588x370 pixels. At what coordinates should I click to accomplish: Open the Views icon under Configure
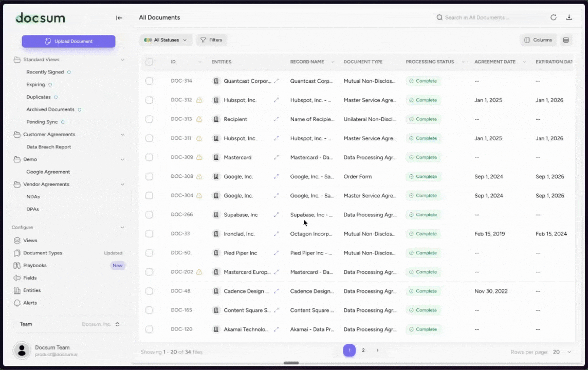17,240
